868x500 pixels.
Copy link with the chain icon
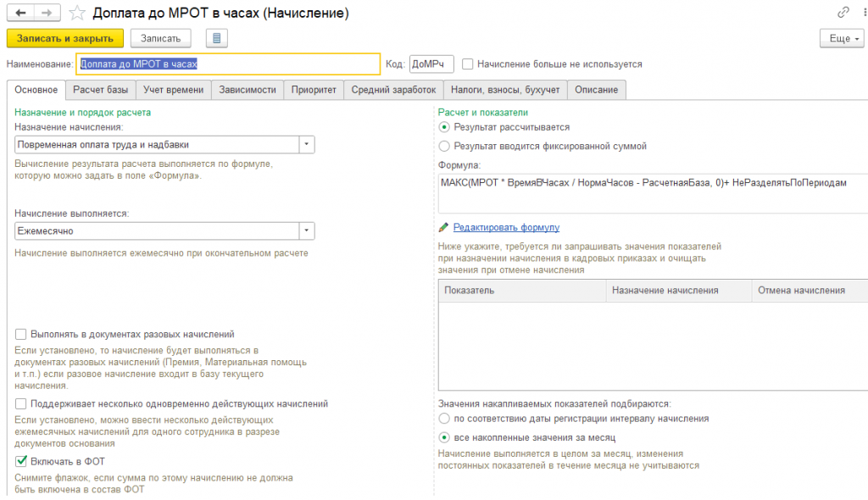coord(843,12)
